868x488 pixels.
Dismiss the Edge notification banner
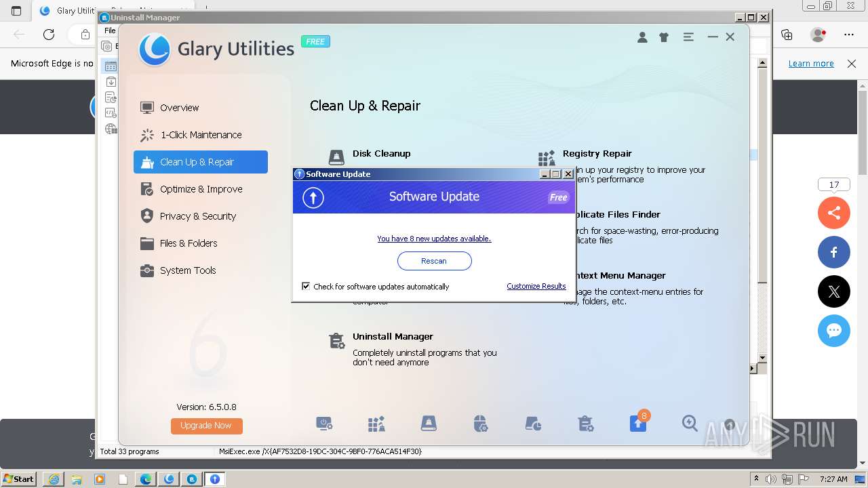tap(852, 64)
